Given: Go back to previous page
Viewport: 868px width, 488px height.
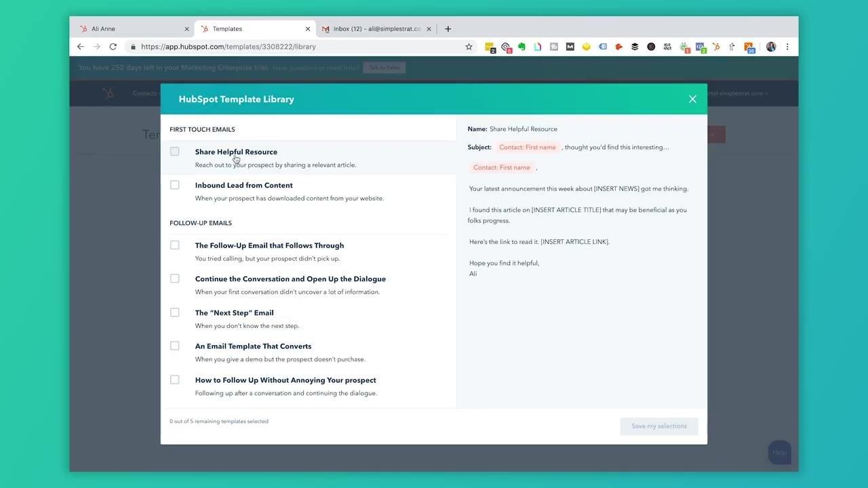Looking at the screenshot, I should [x=81, y=47].
